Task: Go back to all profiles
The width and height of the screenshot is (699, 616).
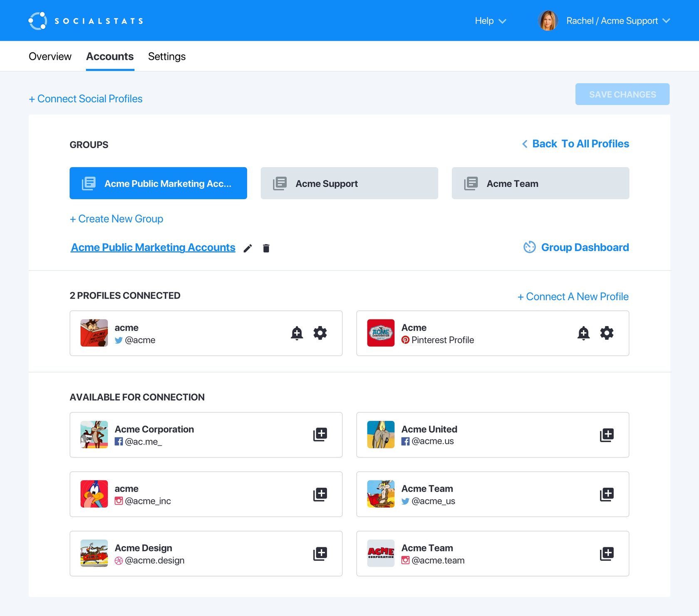Action: (x=575, y=144)
